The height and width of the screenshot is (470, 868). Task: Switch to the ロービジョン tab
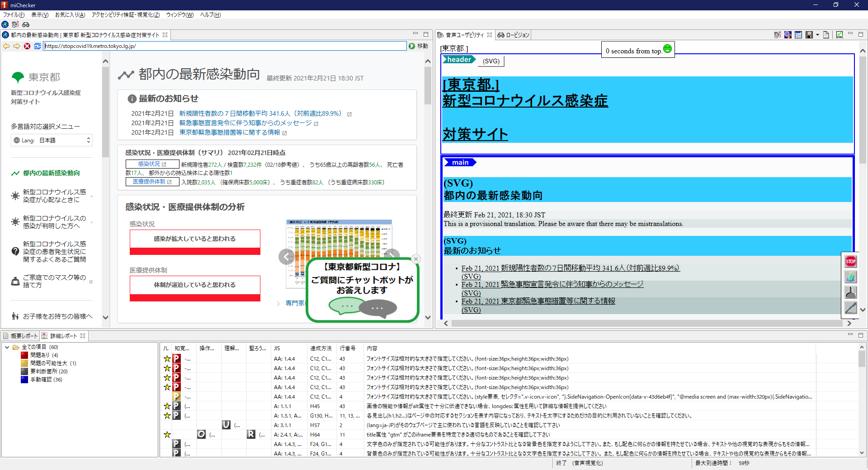pos(513,35)
